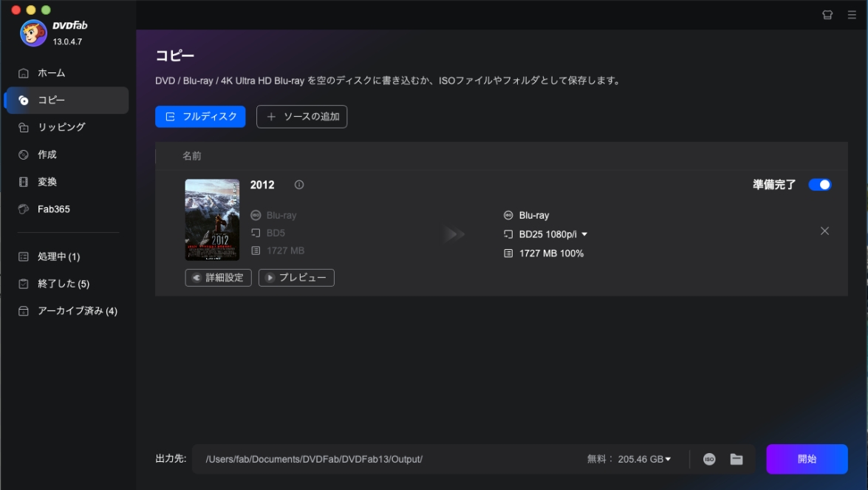
Task: Open the ホーム (Home) sidebar item
Action: [x=67, y=73]
